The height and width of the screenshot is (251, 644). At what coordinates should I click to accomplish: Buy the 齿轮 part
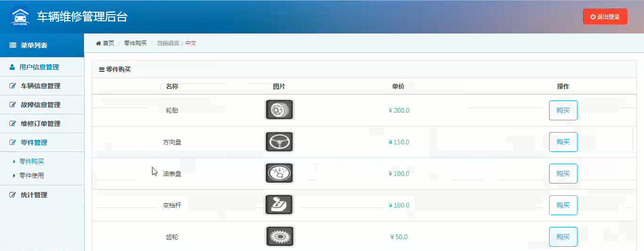click(563, 237)
